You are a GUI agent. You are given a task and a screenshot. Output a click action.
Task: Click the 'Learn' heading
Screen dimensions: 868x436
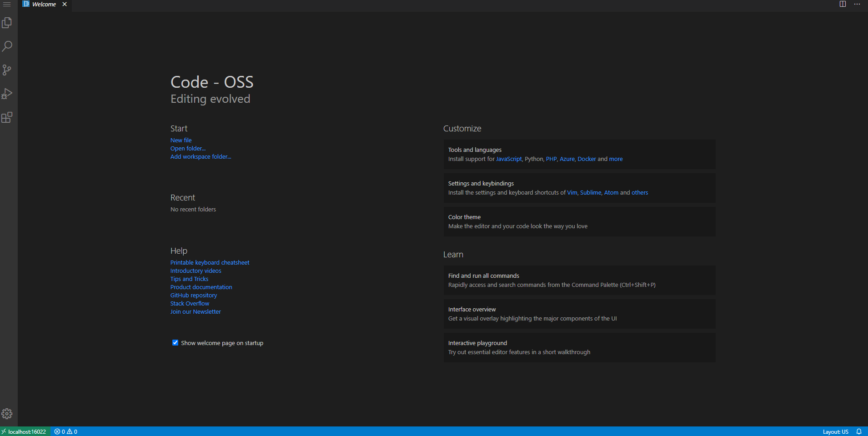click(453, 255)
